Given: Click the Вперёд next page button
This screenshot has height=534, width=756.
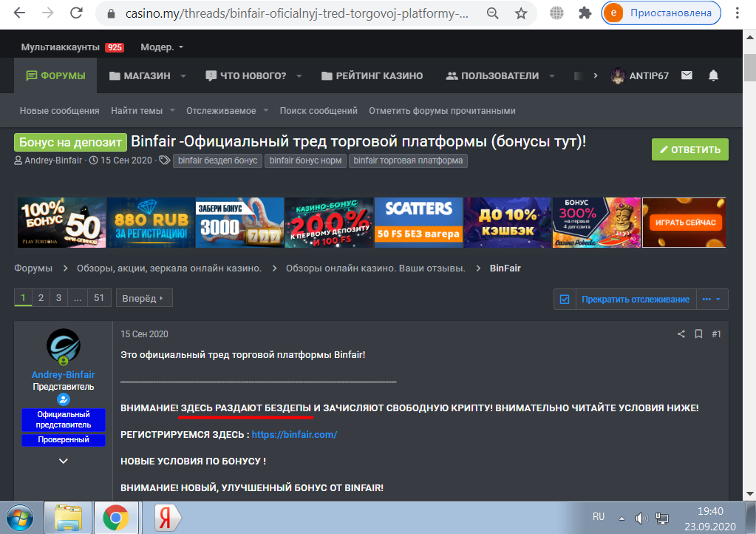Looking at the screenshot, I should 144,298.
